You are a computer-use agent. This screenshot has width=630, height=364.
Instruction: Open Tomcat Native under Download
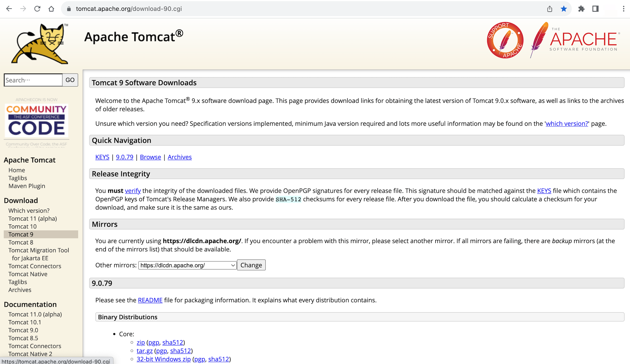[x=28, y=274]
